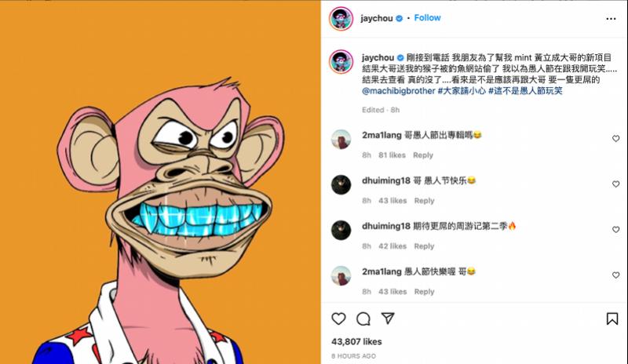The height and width of the screenshot is (364, 628).
Task: Like the post with heart icon
Action: click(x=338, y=318)
